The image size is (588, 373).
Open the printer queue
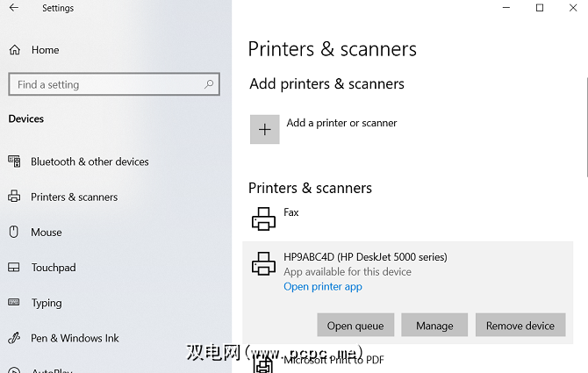click(355, 326)
